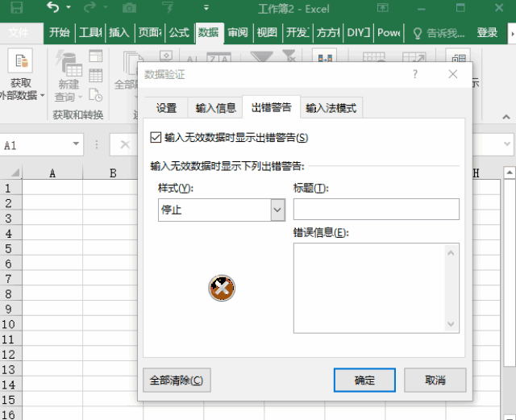Image resolution: width=516 pixels, height=420 pixels.
Task: Click the 错误信息 scroll up arrow
Action: pos(451,253)
